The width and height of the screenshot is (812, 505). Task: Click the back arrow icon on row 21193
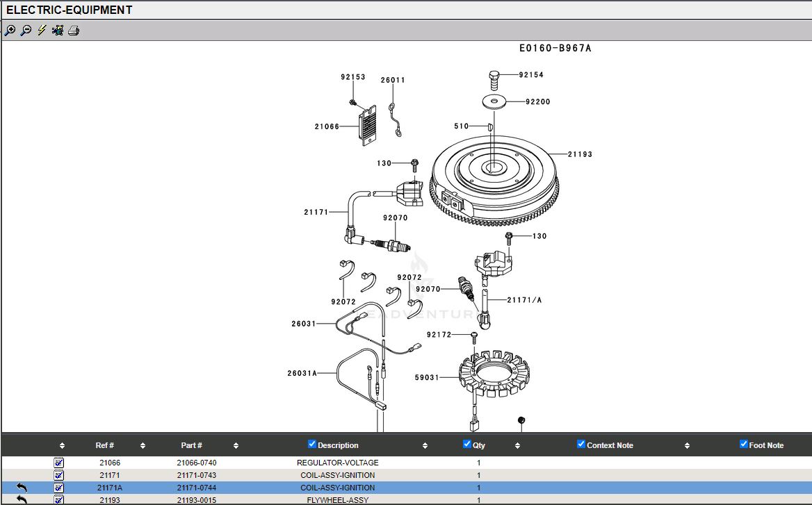22,499
